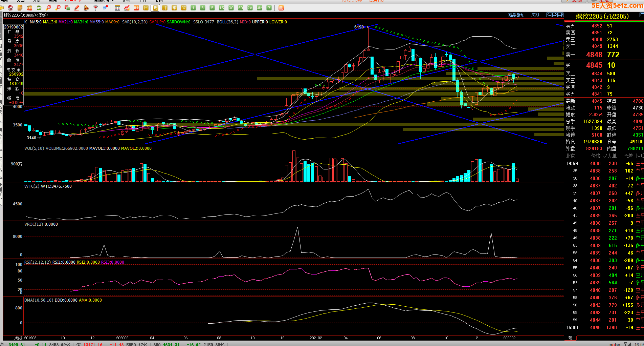
Task: Switch to daily (日) period chart
Action: [146, 8]
